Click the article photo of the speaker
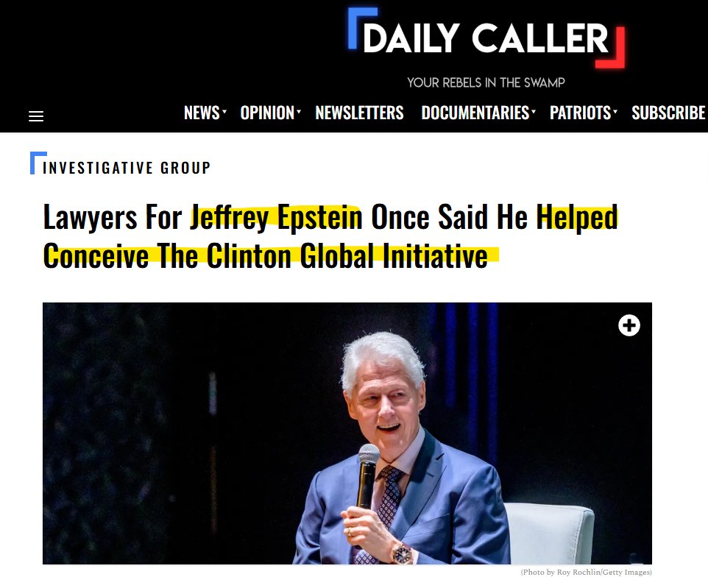 click(x=347, y=433)
